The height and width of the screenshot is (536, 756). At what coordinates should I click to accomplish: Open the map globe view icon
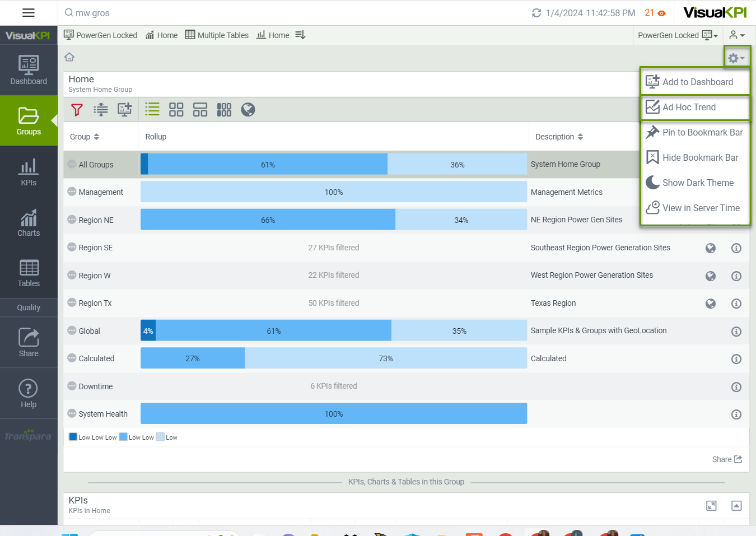coord(248,110)
